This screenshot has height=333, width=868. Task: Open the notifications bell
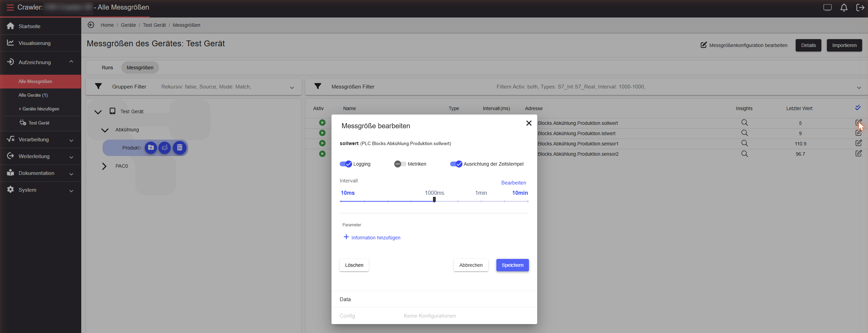click(x=844, y=8)
